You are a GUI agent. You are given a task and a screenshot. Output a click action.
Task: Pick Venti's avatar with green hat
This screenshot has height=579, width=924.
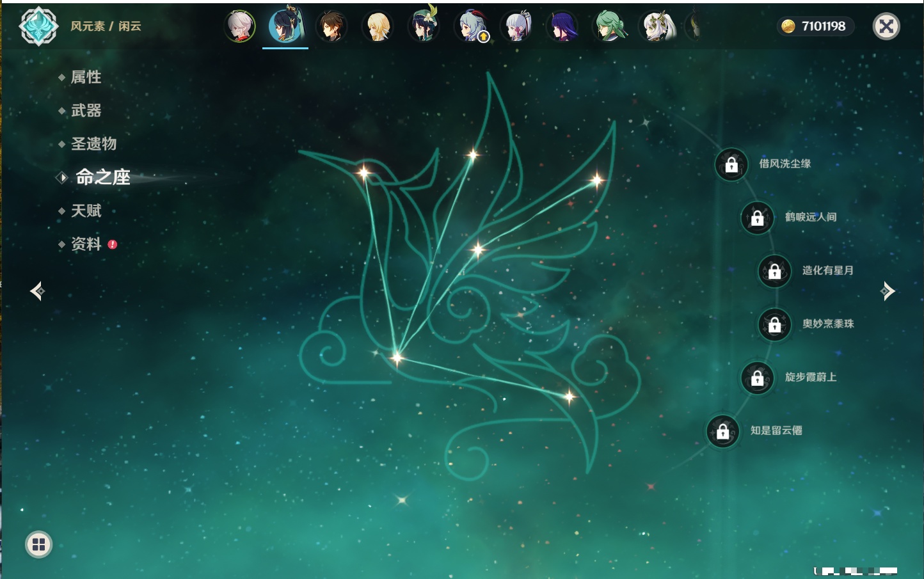click(x=424, y=25)
